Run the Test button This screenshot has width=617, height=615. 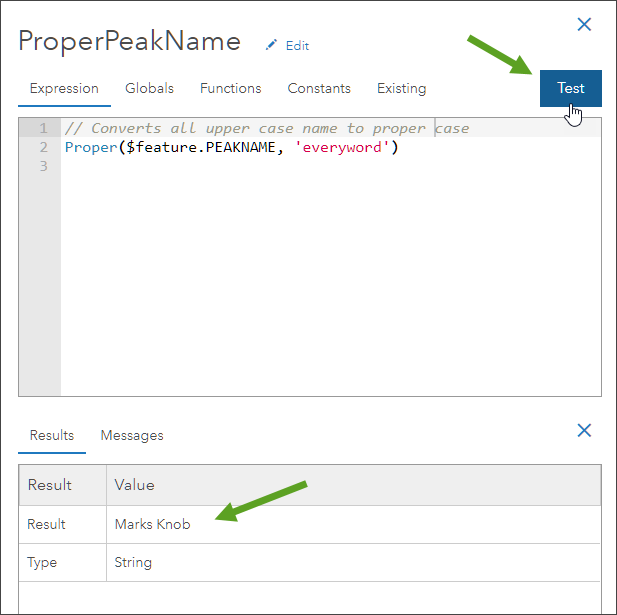click(571, 88)
